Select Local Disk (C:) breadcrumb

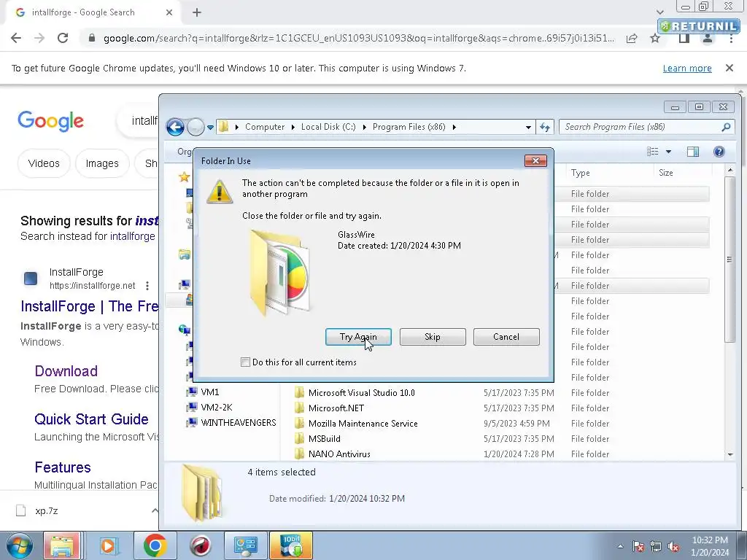[328, 127]
